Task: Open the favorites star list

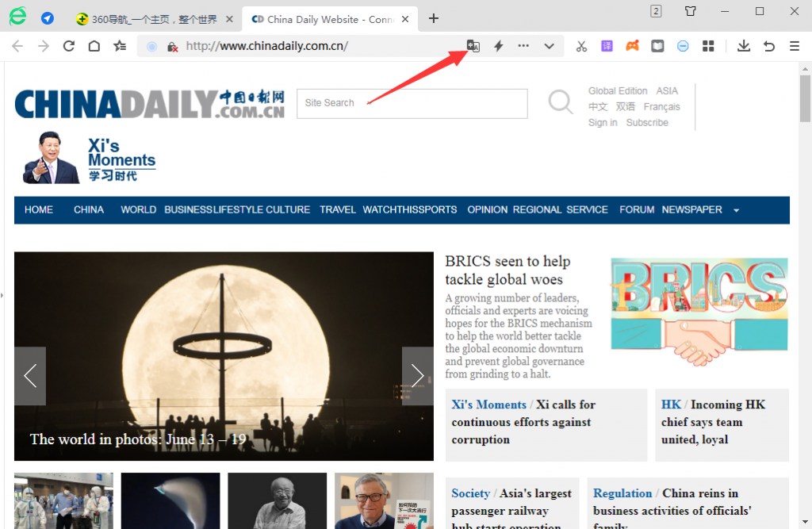Action: click(x=120, y=46)
